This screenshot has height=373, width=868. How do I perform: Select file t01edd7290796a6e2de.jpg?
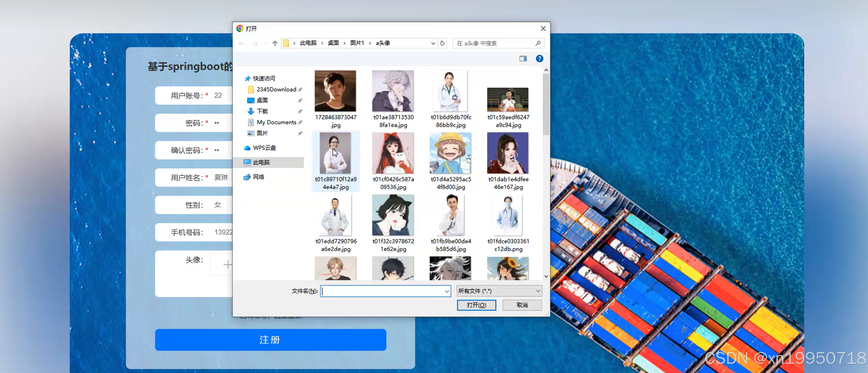point(336,224)
